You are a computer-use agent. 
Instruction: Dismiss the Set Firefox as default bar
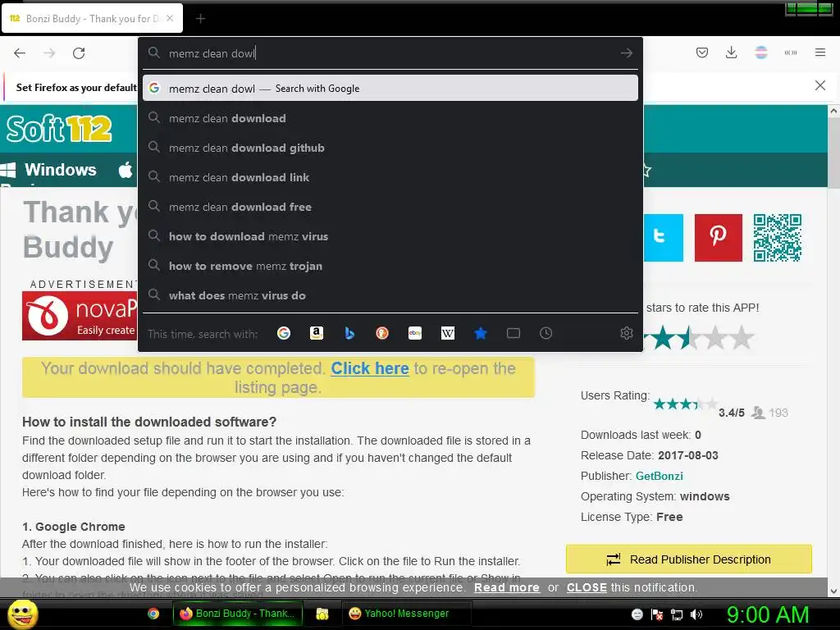coord(820,85)
